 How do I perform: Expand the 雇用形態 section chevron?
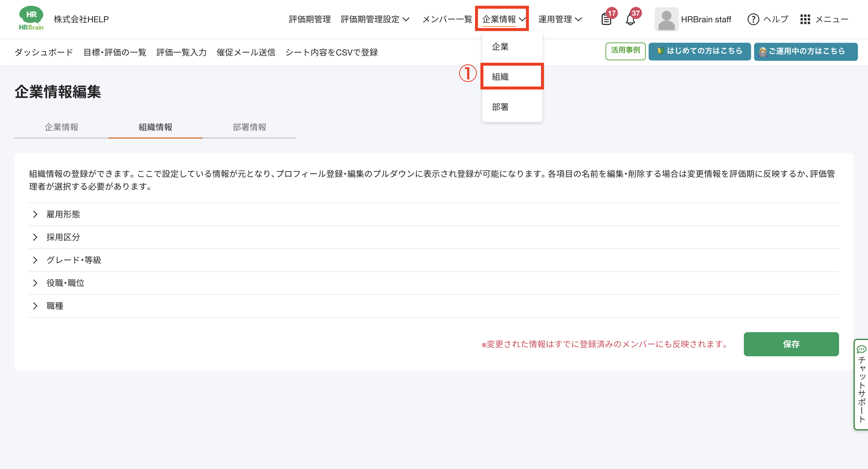[35, 214]
